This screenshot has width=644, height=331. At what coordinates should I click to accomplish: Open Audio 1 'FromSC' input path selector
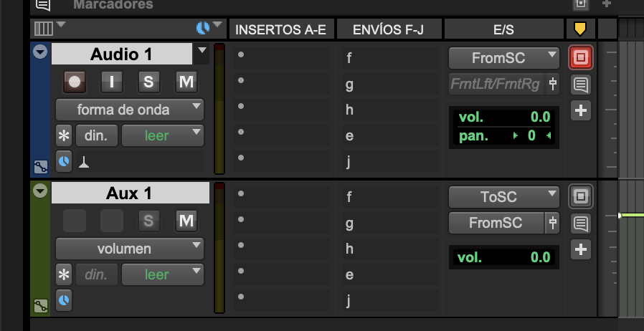(503, 57)
